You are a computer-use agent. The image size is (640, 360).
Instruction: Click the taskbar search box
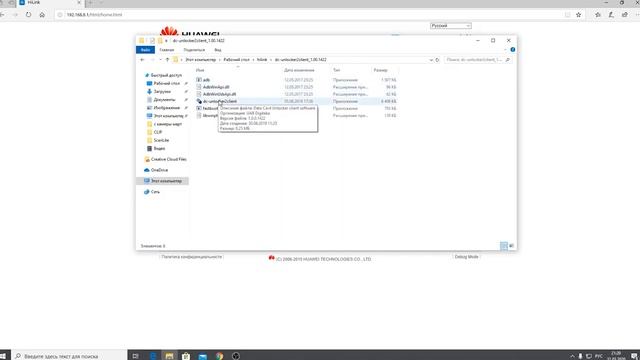click(69, 356)
